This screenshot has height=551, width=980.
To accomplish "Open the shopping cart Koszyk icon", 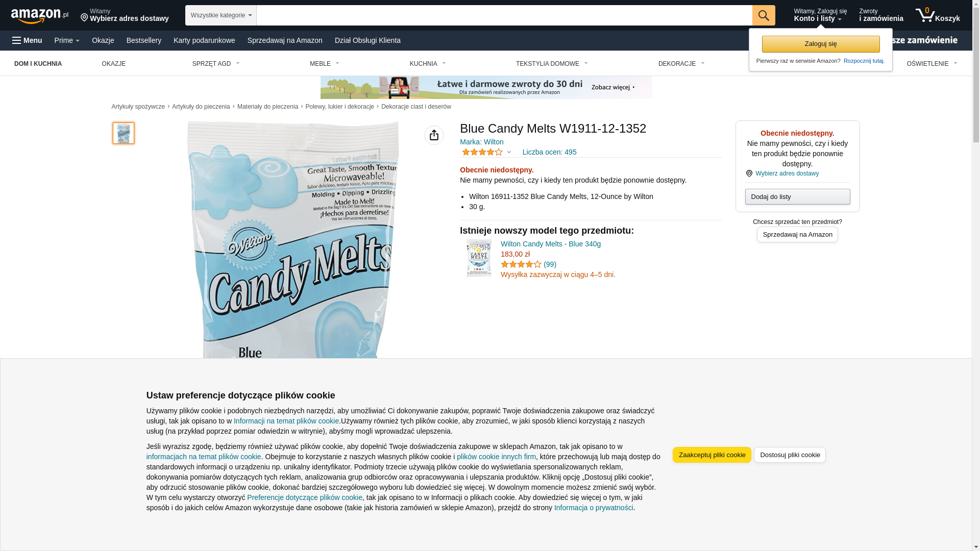I will 938,15.
